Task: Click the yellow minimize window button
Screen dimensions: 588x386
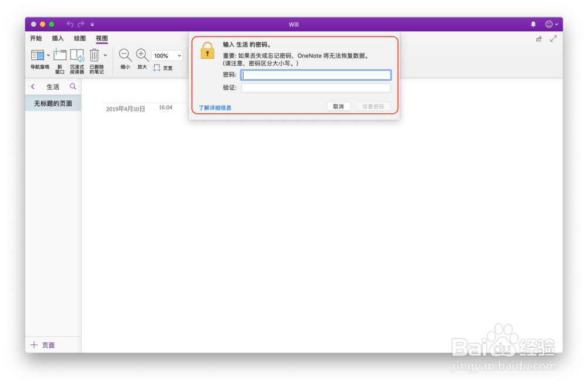Action: point(42,24)
